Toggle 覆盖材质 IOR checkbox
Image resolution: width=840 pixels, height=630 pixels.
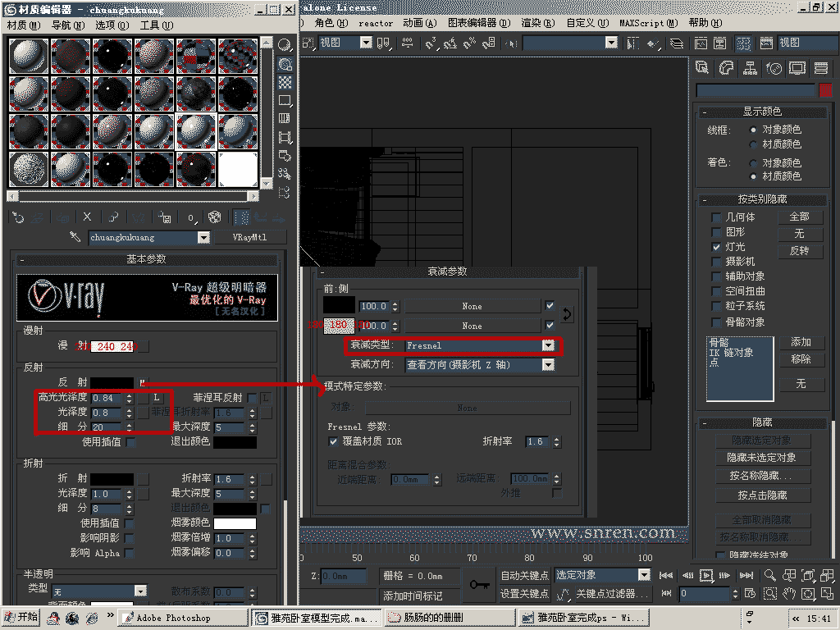[333, 441]
